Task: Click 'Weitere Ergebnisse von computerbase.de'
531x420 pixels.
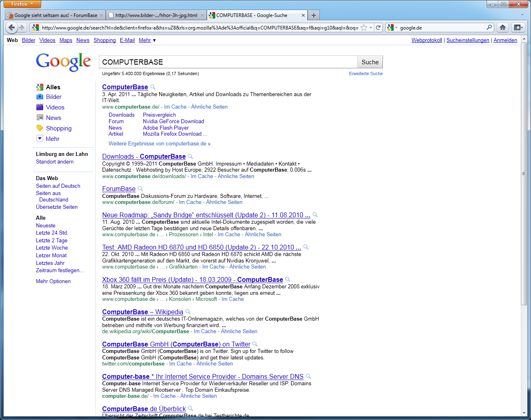Action: point(160,144)
